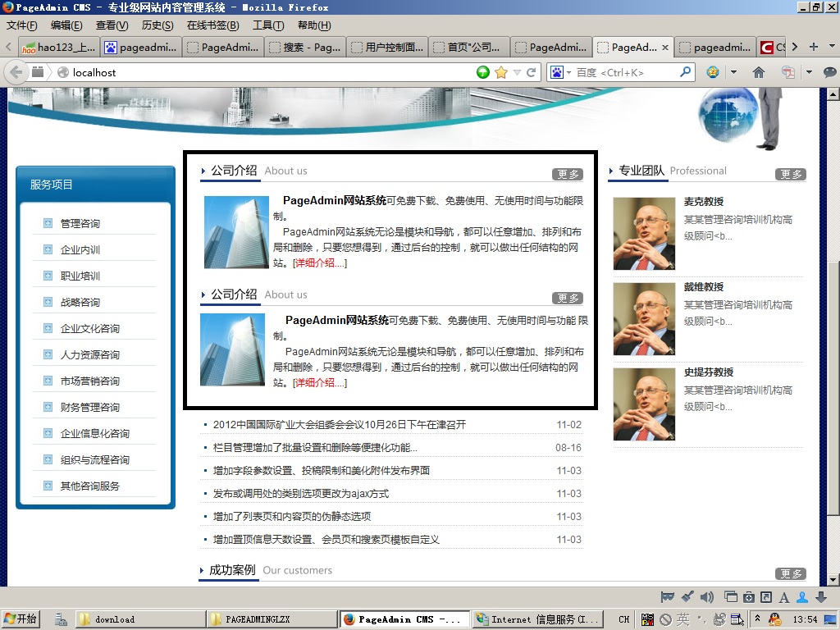840x630 pixels.
Task: Open the 在线书签(B) menu
Action: pos(212,25)
